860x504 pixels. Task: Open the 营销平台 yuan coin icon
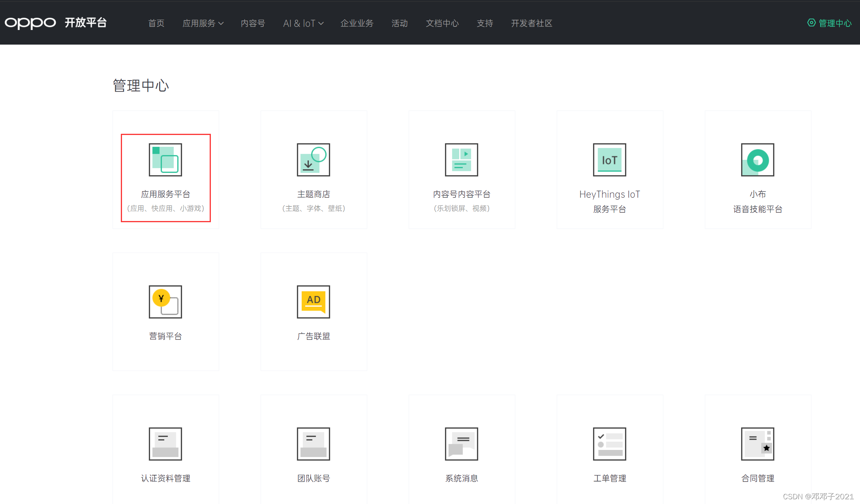point(165,302)
